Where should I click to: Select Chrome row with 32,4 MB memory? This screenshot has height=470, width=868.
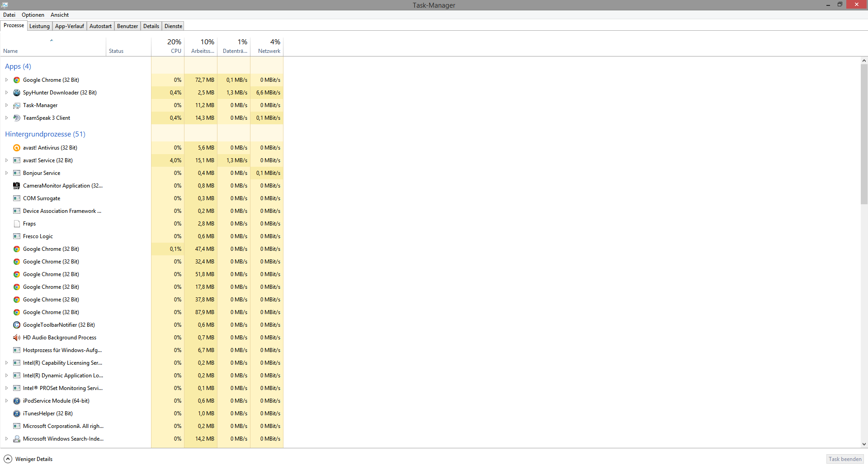click(x=142, y=262)
